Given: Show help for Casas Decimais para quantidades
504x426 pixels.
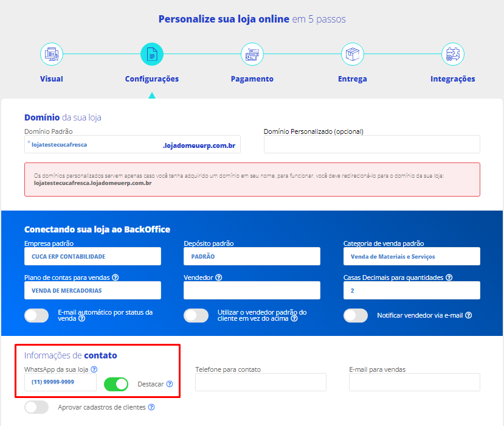Looking at the screenshot, I should pos(449,278).
